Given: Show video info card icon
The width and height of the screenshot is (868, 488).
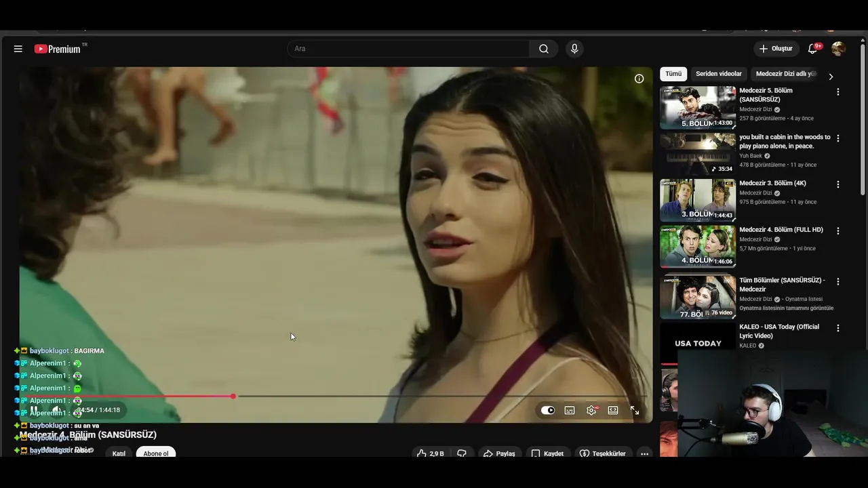Looking at the screenshot, I should pos(639,79).
